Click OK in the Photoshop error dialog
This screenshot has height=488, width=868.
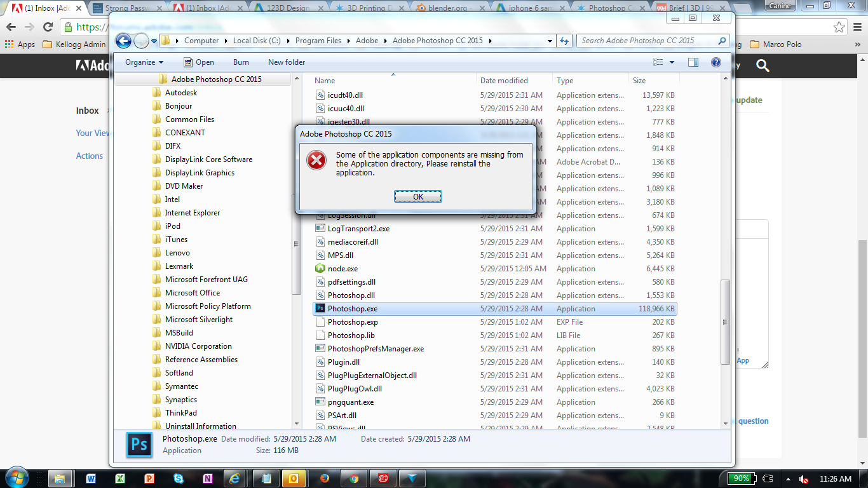coord(418,196)
